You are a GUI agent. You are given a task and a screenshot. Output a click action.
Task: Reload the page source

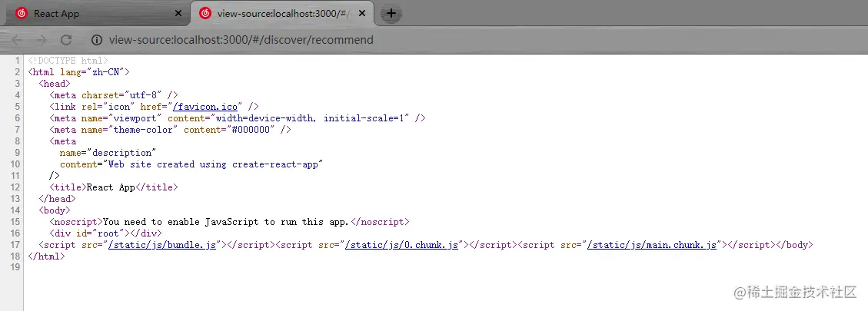(x=66, y=40)
